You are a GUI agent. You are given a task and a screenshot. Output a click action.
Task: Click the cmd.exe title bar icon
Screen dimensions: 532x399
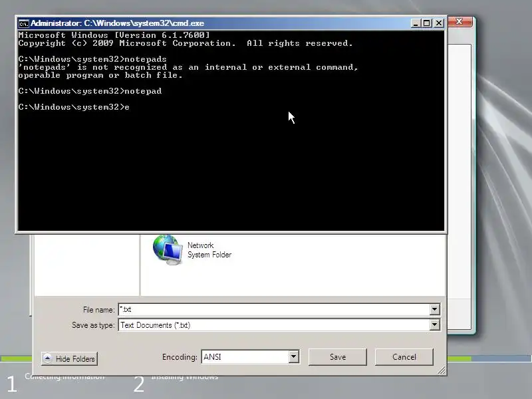coord(23,23)
